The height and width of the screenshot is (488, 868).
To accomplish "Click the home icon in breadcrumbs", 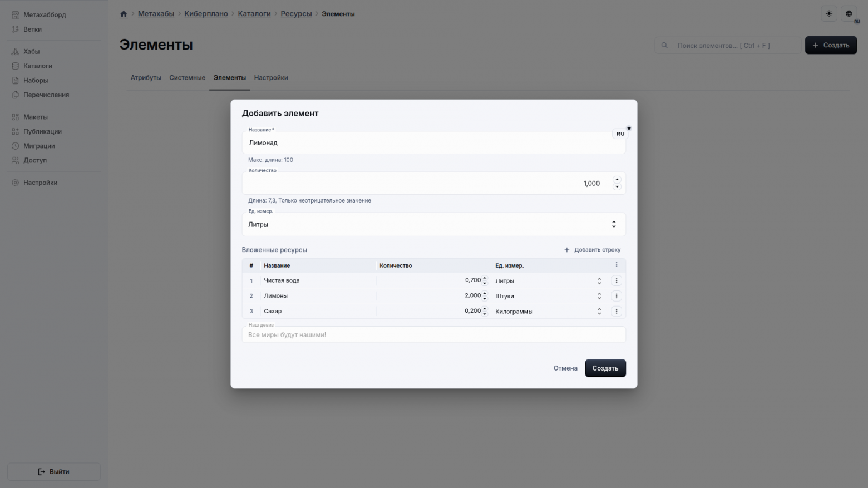I will (124, 14).
